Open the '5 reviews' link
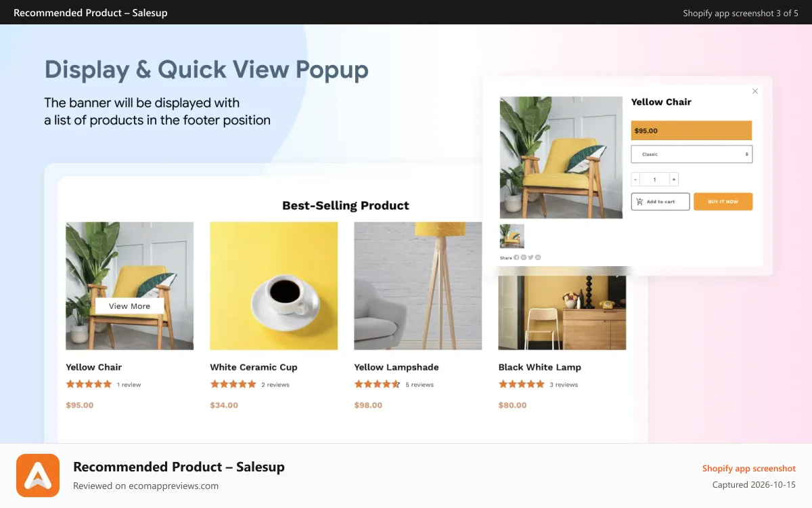Image resolution: width=812 pixels, height=508 pixels. coord(420,385)
